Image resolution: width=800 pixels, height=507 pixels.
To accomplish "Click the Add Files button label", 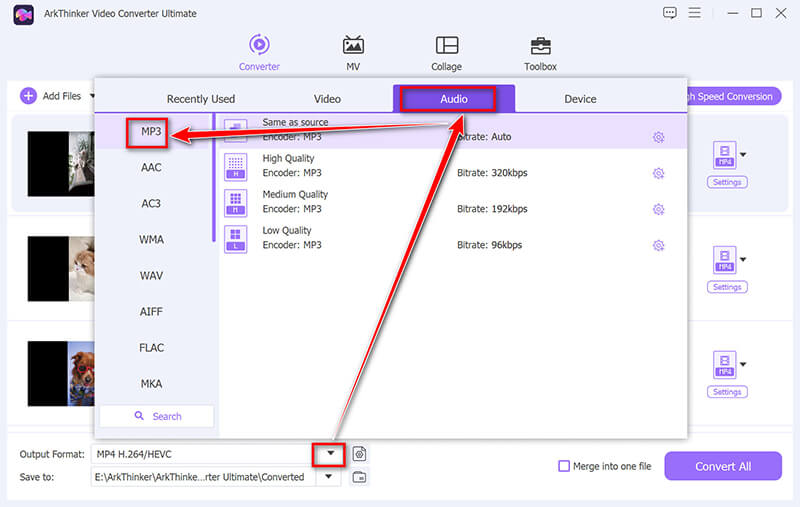I will (x=61, y=96).
